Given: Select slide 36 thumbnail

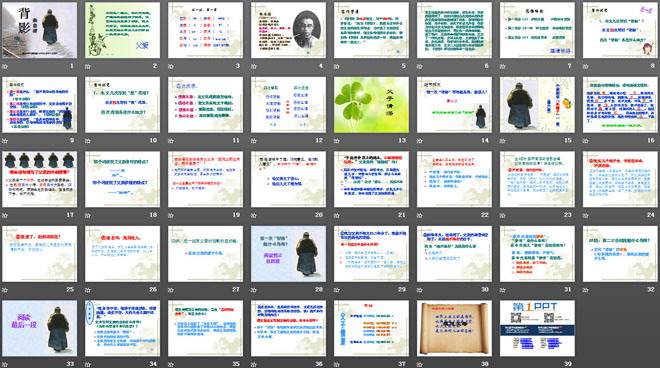Looking at the screenshot, I should coord(288,328).
